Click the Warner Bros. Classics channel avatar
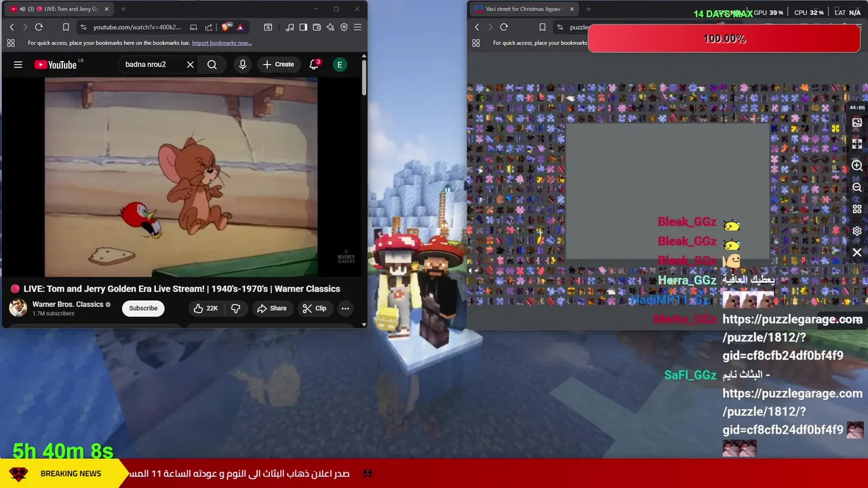868x488 pixels. (x=18, y=308)
